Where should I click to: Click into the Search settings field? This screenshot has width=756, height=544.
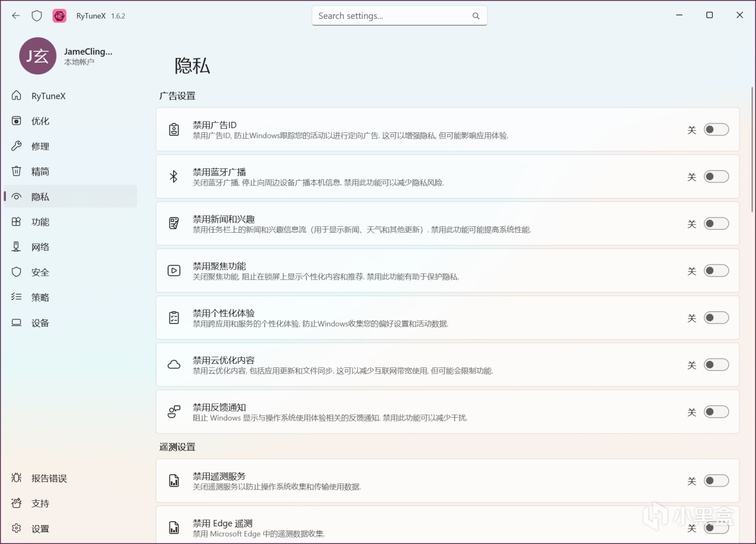399,16
